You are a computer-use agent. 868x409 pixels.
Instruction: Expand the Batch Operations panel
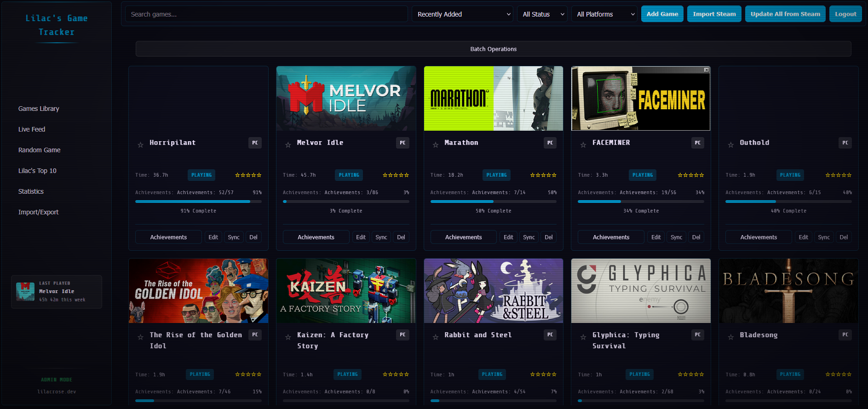[x=493, y=49]
